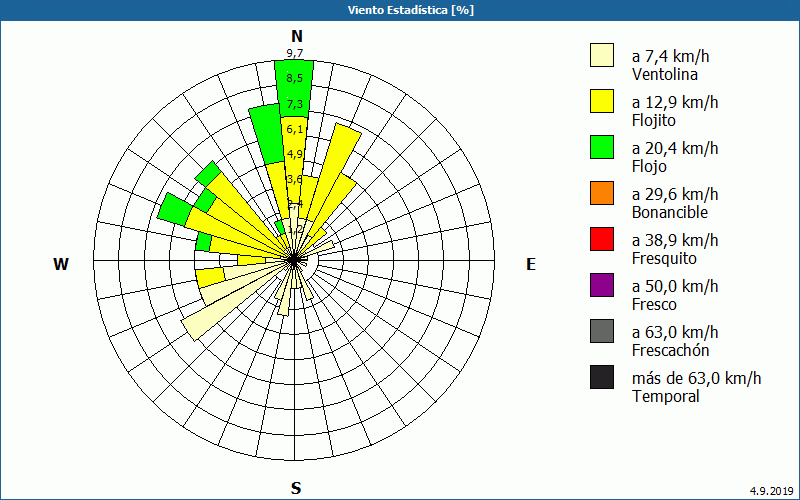Viewport: 800px width, 500px height.
Task: Click the green Flojo legend swatch
Action: pos(602,147)
